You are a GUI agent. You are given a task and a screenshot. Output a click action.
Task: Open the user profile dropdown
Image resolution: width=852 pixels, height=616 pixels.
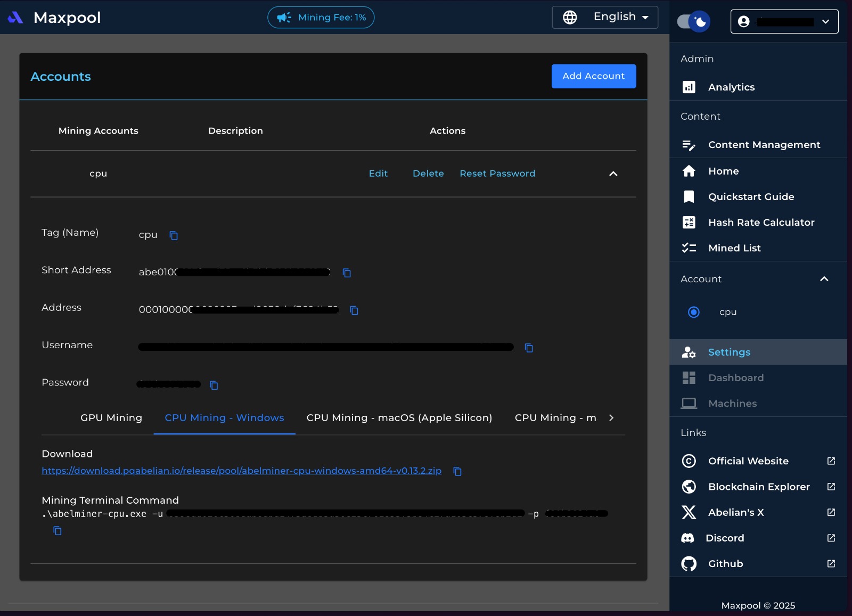(x=784, y=21)
